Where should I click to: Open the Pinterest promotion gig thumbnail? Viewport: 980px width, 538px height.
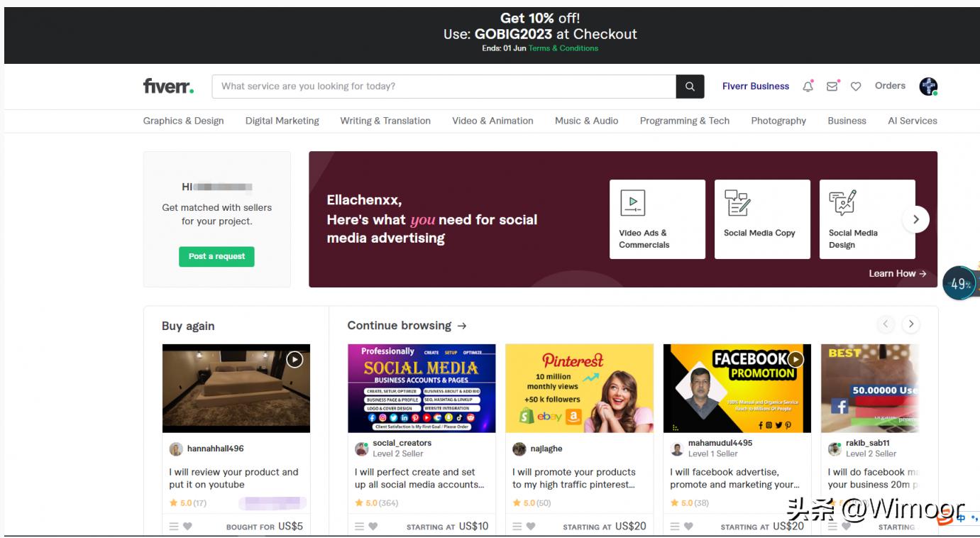pos(579,388)
